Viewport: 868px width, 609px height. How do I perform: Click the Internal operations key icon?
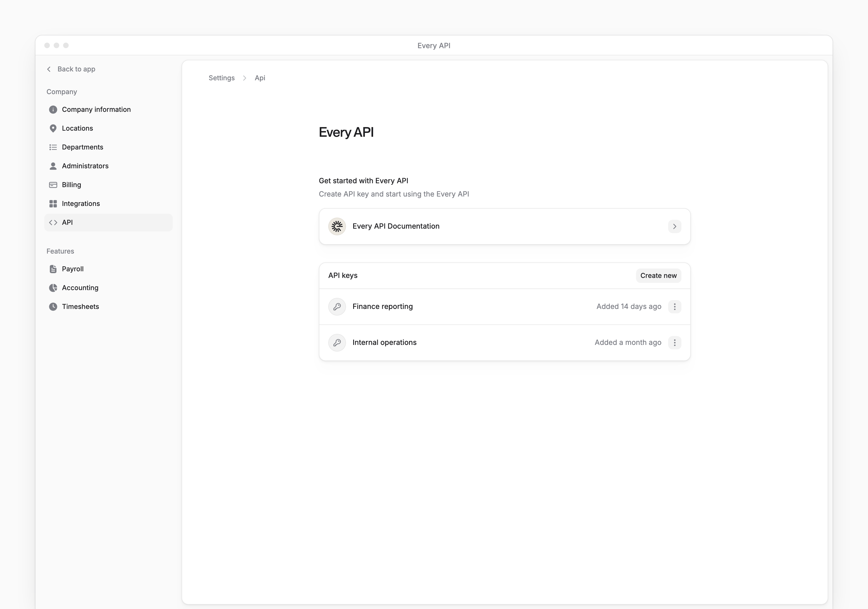click(x=337, y=342)
